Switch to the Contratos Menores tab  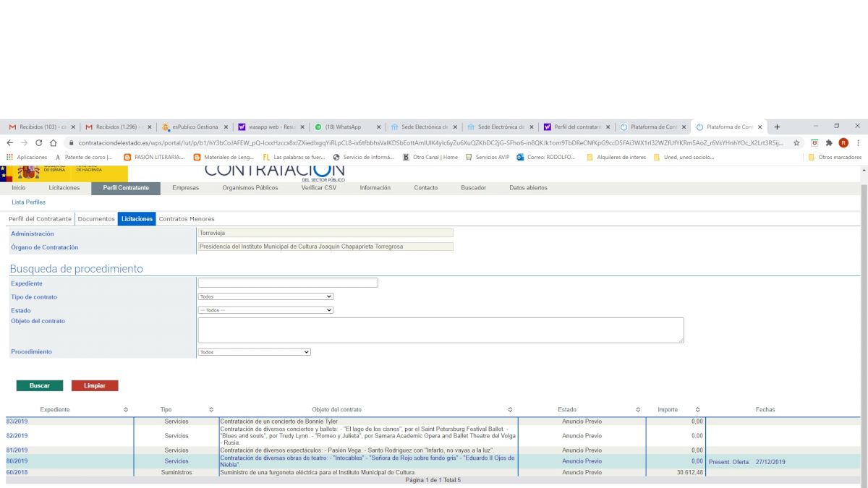click(186, 219)
